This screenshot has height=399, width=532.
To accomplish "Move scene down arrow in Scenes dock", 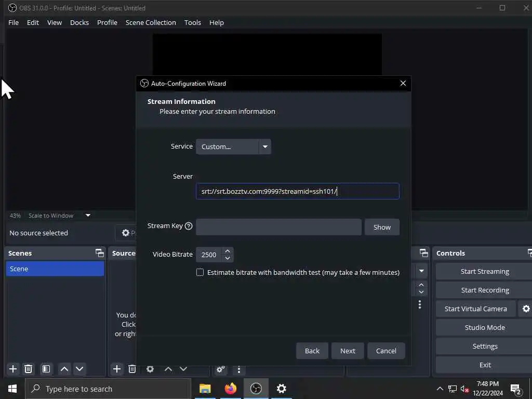I will coord(79,369).
